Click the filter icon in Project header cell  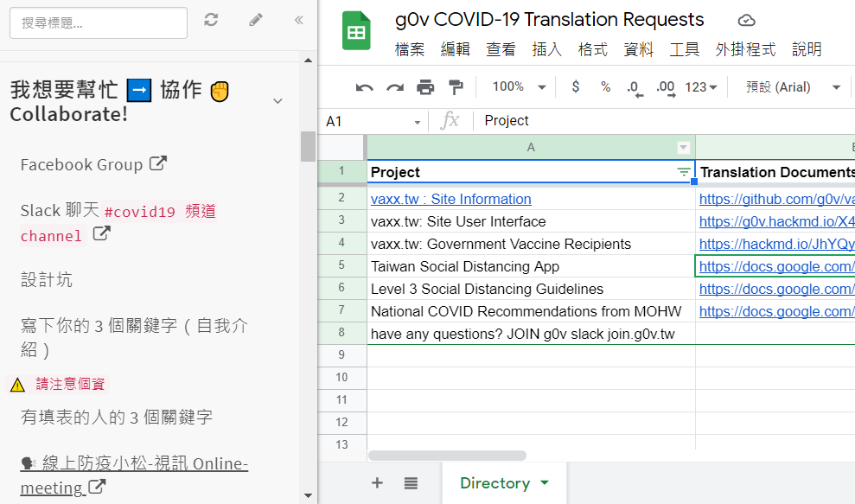coord(683,172)
